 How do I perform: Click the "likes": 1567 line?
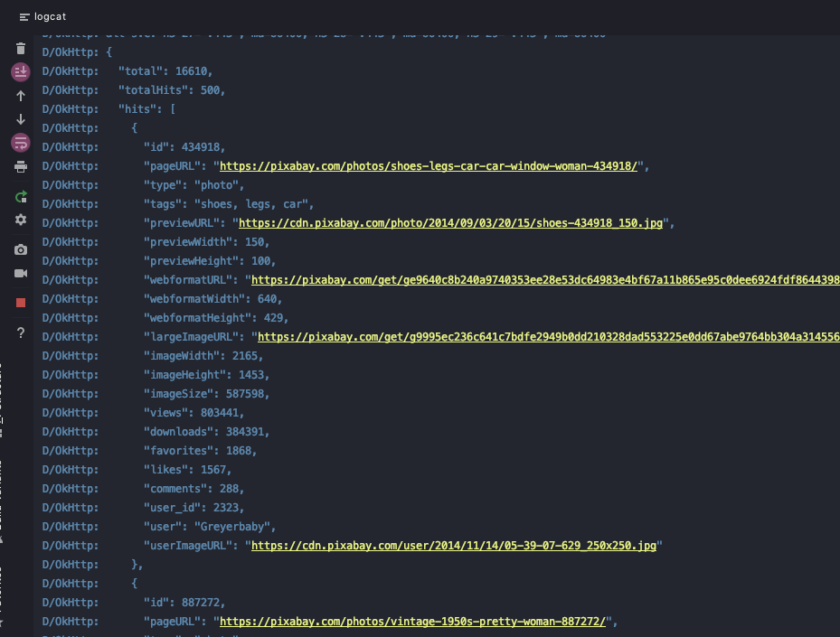187,470
